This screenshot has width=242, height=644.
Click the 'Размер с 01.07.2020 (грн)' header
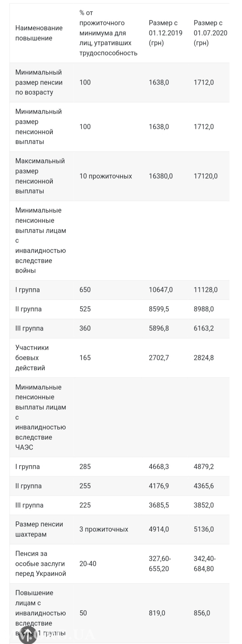pos(210,33)
